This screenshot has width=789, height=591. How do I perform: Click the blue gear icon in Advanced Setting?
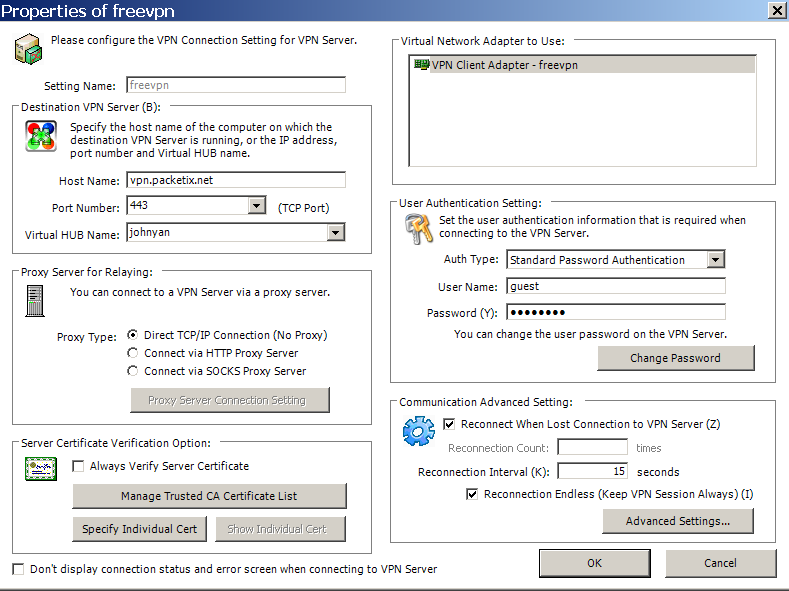tap(419, 431)
